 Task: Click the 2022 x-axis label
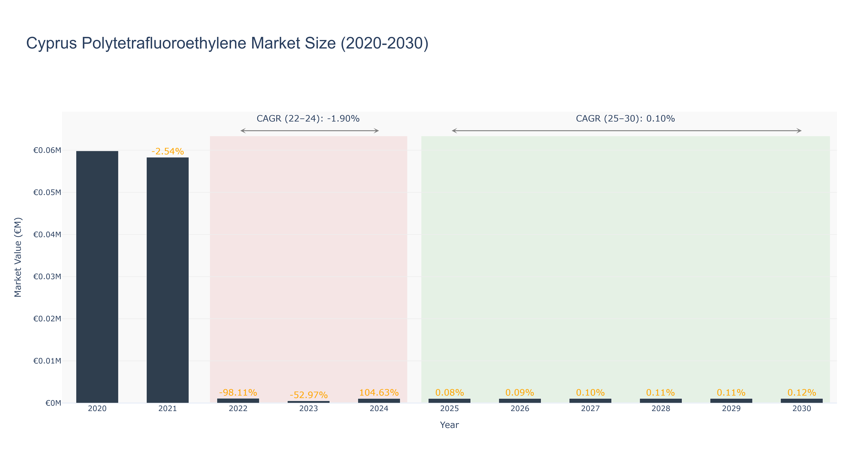point(238,409)
